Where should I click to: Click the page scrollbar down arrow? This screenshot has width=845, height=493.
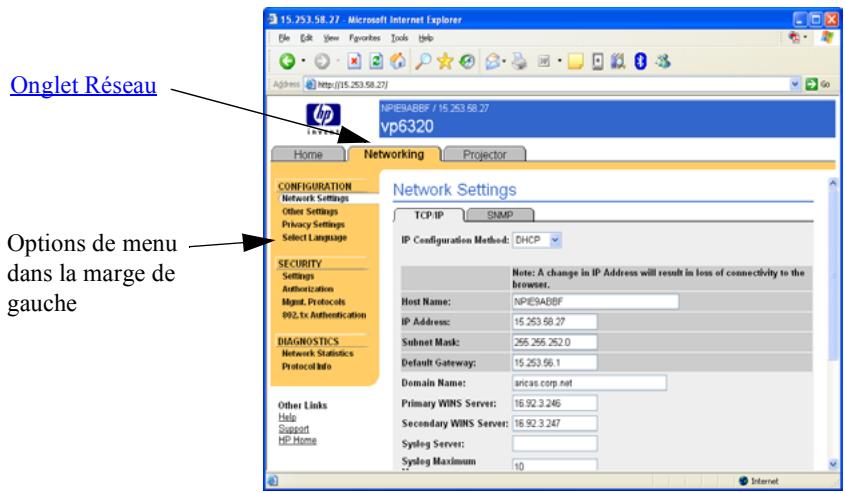(x=833, y=464)
